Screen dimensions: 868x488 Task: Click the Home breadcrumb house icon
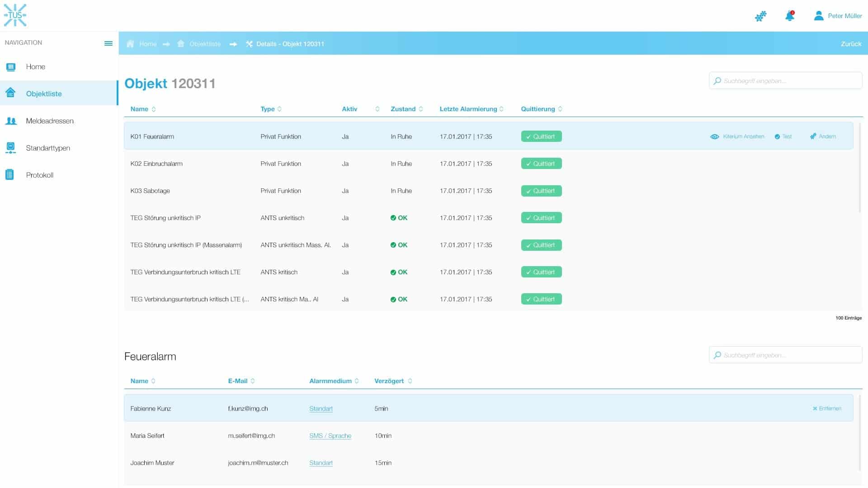click(x=130, y=44)
